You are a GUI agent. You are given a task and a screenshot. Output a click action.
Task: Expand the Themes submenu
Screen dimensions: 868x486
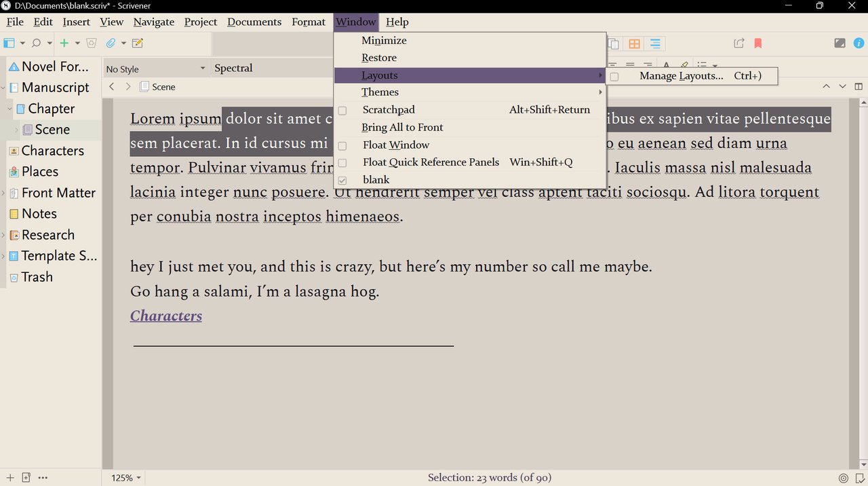[x=469, y=92]
